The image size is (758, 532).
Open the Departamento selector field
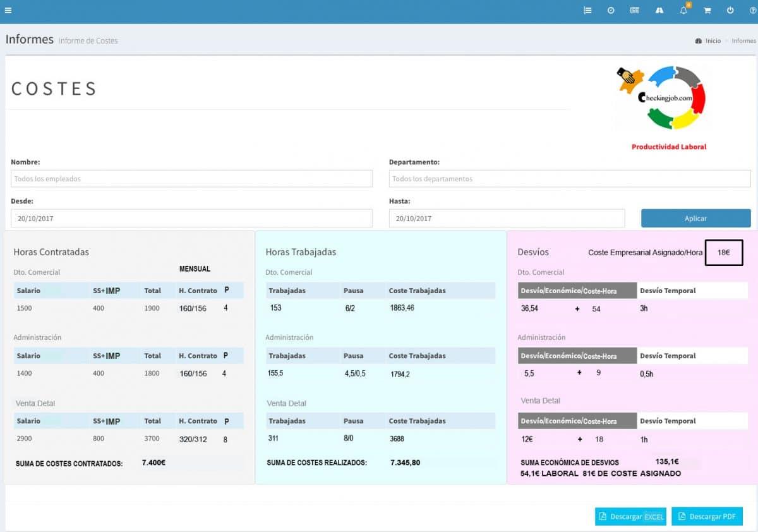click(570, 179)
